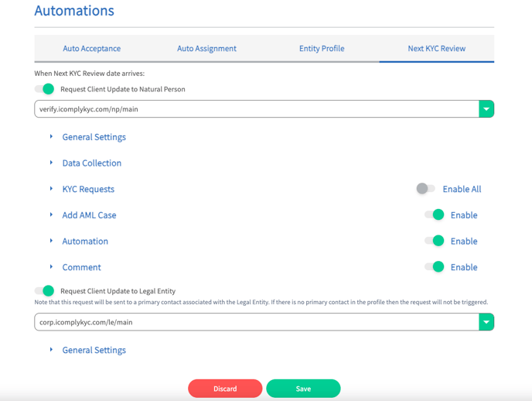Expand the KYC Requests section
This screenshot has height=401, width=532.
pos(88,189)
